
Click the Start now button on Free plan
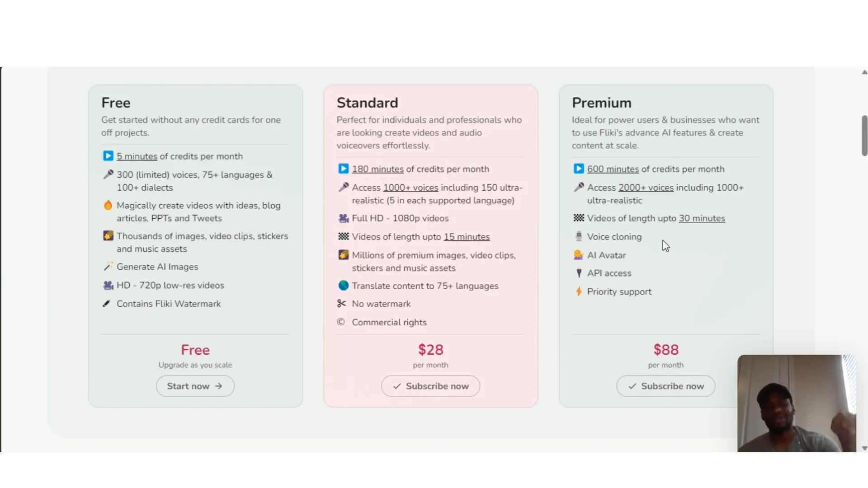195,386
